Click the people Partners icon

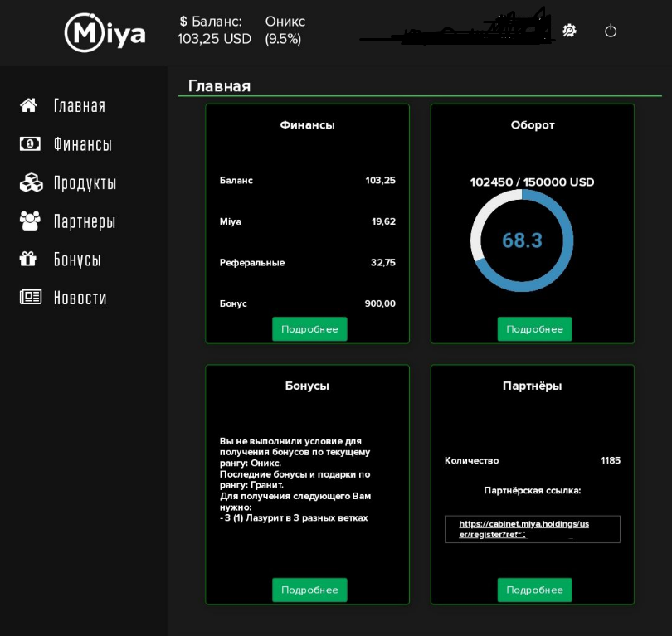pos(30,221)
